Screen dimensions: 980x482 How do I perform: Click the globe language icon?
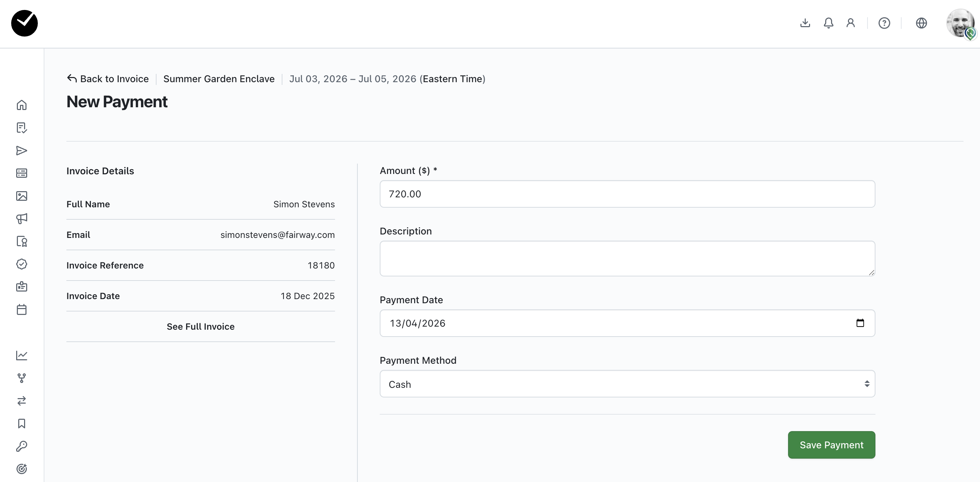click(x=921, y=23)
